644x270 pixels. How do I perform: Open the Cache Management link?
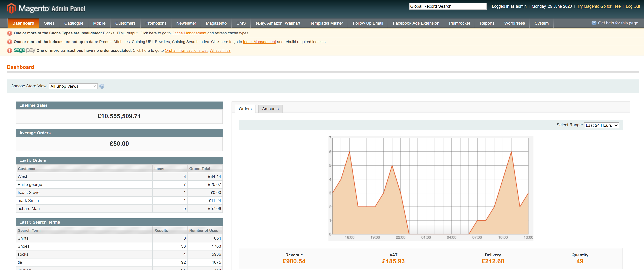[189, 33]
